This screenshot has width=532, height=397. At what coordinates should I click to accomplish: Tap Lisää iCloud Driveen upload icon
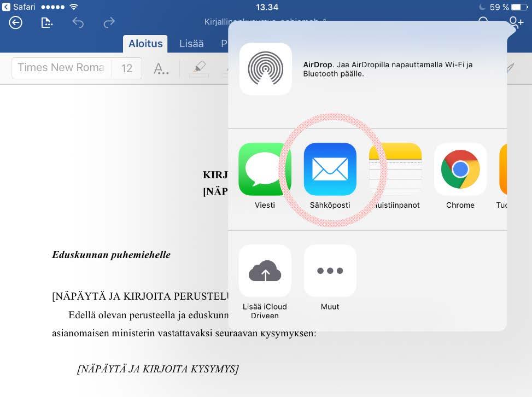pos(265,271)
